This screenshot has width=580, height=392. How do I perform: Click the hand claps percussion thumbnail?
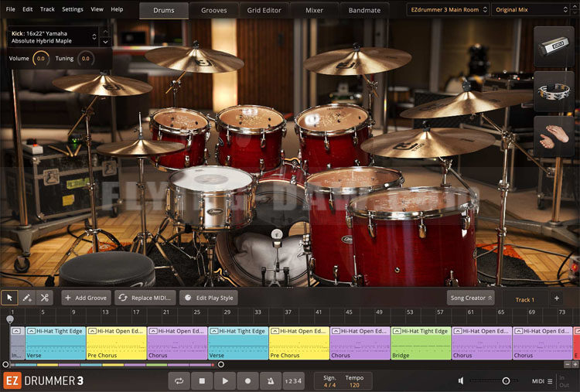pos(554,136)
